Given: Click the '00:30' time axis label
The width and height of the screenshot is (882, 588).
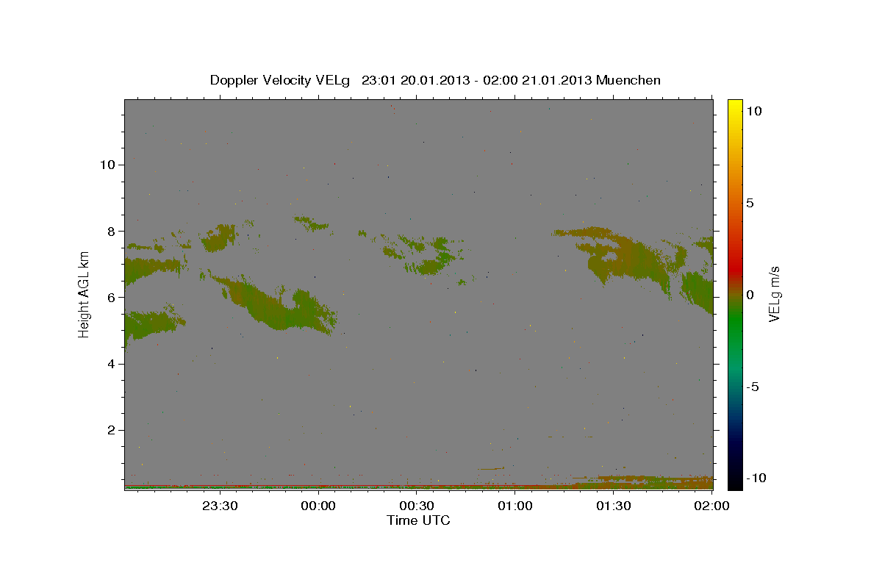Looking at the screenshot, I should pyautogui.click(x=417, y=506).
